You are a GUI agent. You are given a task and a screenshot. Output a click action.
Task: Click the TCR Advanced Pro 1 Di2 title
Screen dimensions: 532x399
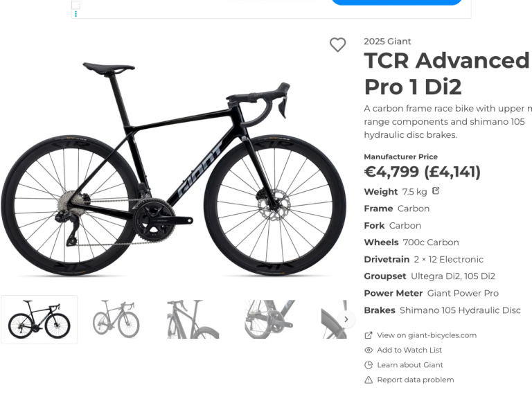point(447,73)
